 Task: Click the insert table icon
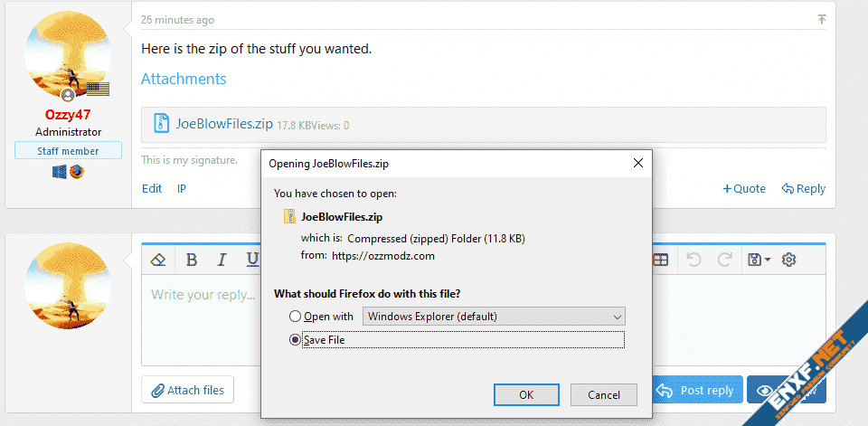coord(661,260)
